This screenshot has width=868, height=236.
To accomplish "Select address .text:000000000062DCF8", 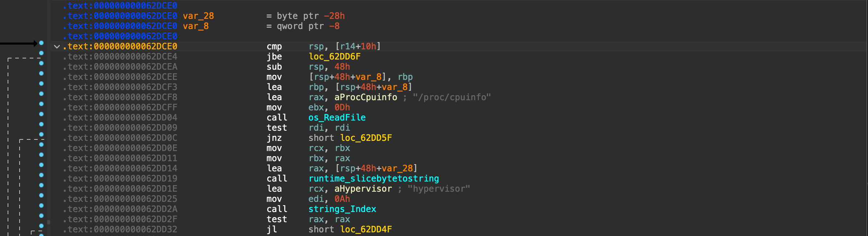I will point(120,97).
